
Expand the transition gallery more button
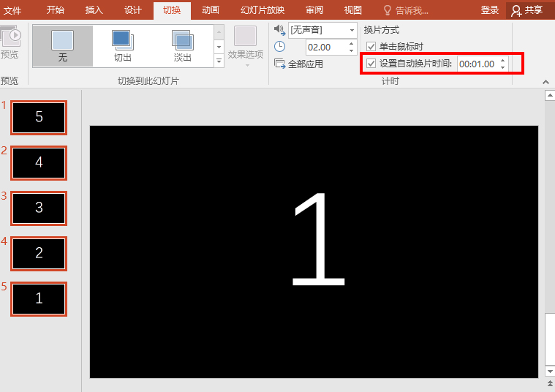point(219,61)
